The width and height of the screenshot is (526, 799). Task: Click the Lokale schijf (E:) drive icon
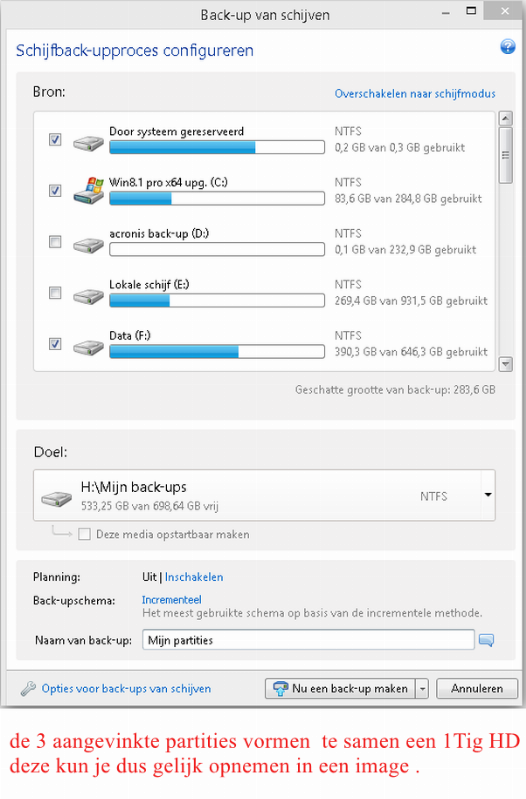(x=89, y=296)
